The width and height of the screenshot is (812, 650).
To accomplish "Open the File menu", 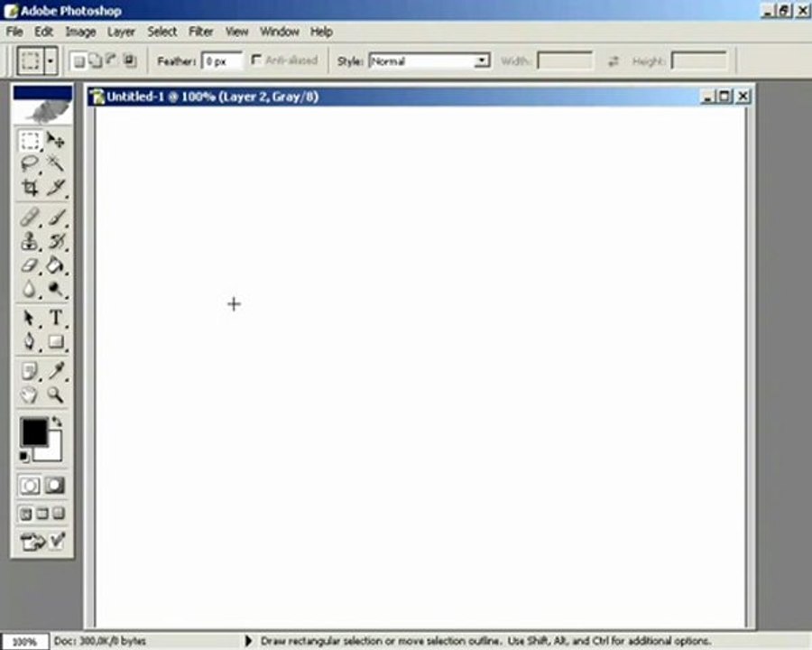I will (14, 32).
